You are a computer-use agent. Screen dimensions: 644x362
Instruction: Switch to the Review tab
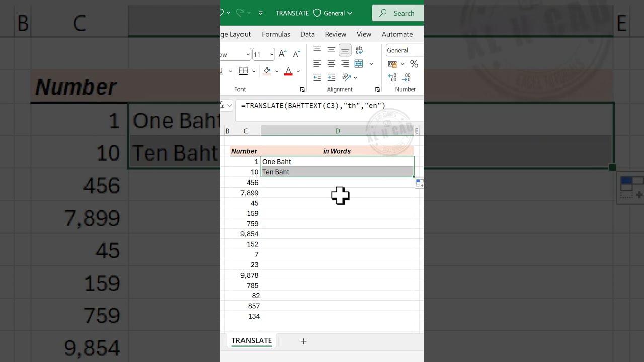(335, 34)
